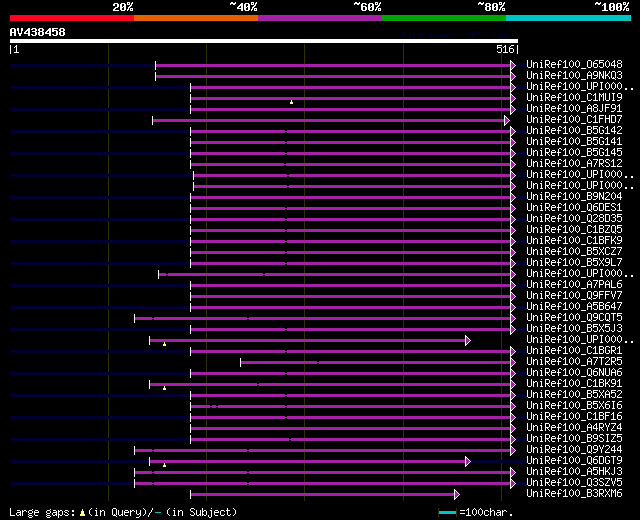Click the arrowhead ending the UniRef100_B9SIZ5 bar
Image resolution: width=640 pixels, height=520 pixels.
pyautogui.click(x=513, y=440)
